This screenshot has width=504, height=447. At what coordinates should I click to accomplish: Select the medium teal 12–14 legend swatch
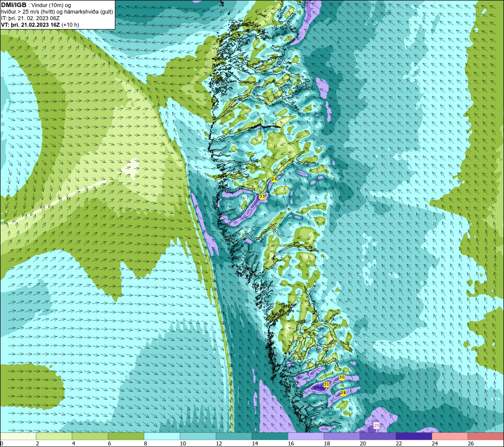coord(234,436)
